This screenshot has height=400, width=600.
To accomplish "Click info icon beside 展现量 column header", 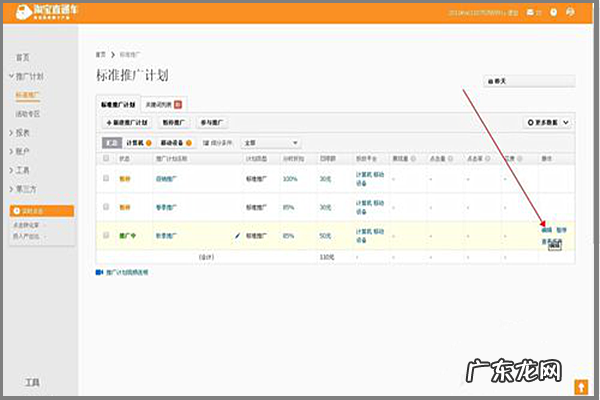I will pyautogui.click(x=413, y=158).
